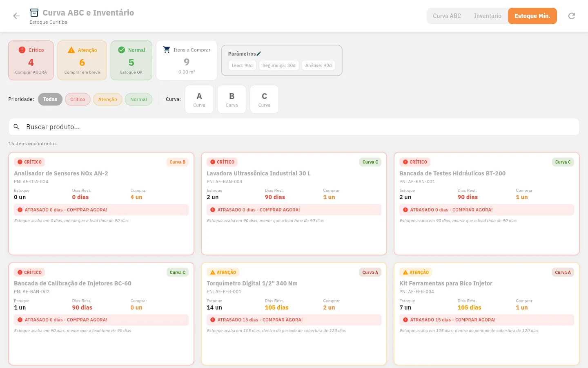Click the search magnifier icon
588x368 pixels.
(16, 127)
